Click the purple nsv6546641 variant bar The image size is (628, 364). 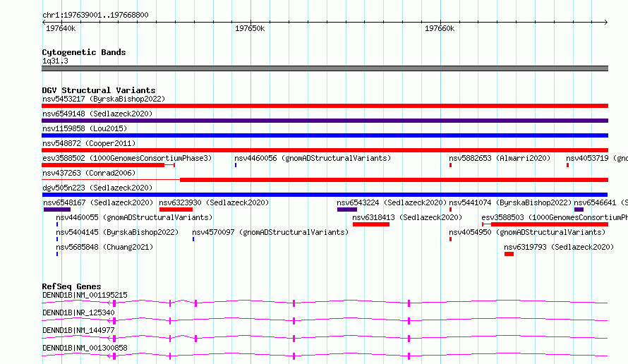click(579, 210)
